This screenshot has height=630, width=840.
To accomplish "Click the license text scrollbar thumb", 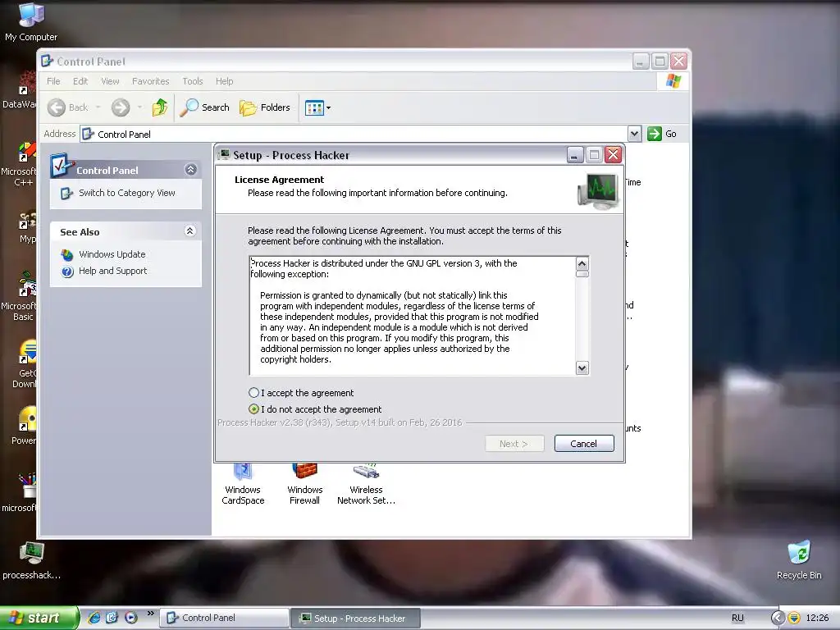I will 582,274.
